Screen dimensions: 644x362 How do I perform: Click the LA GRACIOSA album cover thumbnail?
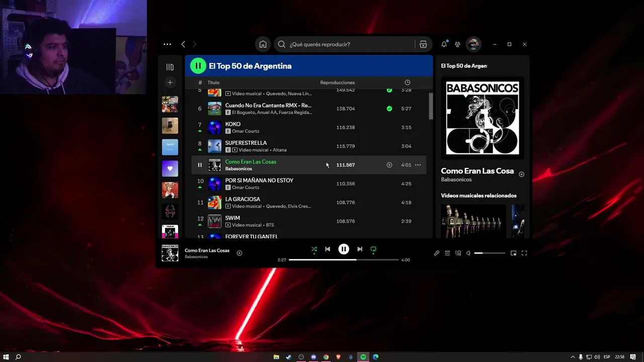(215, 202)
